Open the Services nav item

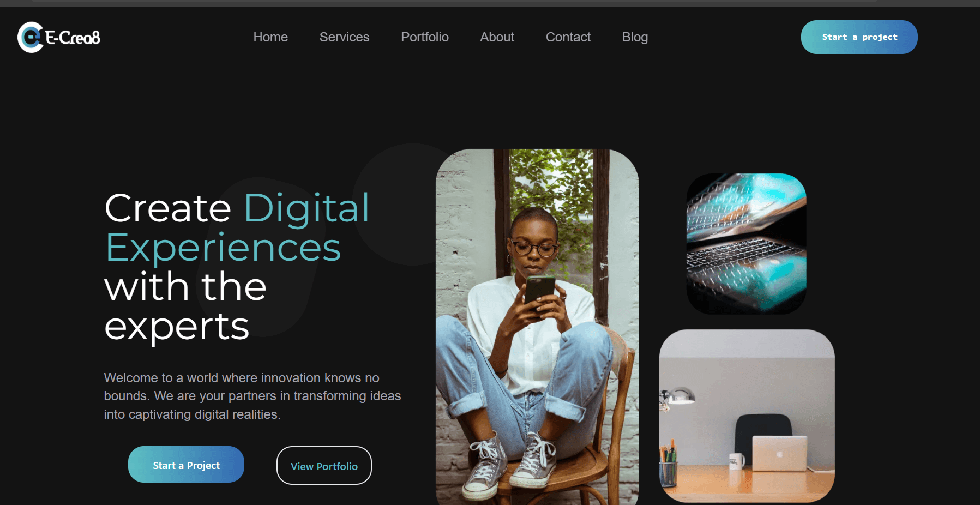[x=344, y=37]
